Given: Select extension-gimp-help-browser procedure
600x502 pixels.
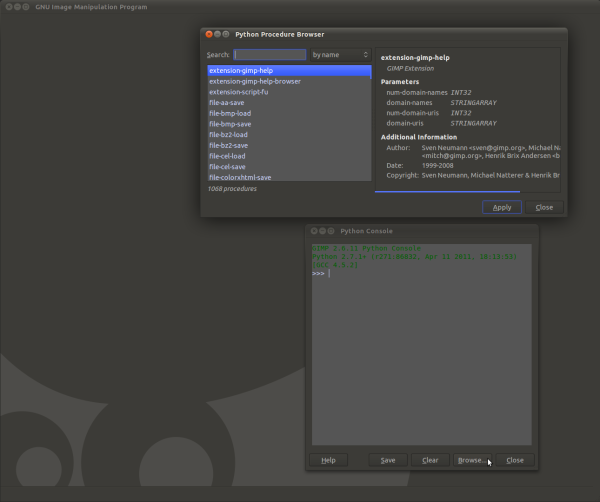Looking at the screenshot, I should coord(289,81).
